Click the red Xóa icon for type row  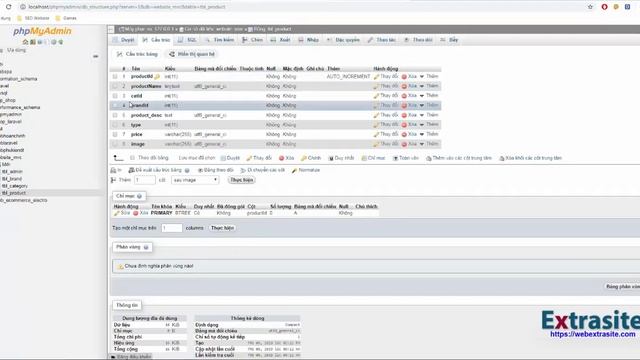[404, 125]
